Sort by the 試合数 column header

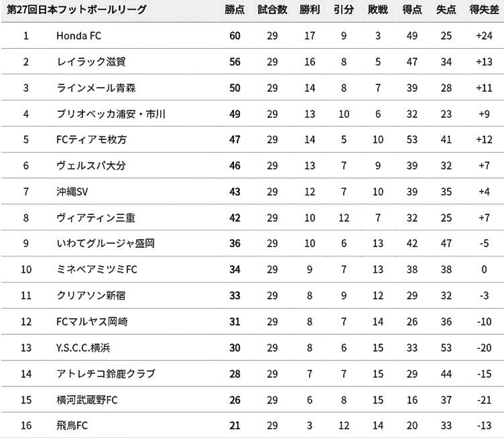[272, 11]
